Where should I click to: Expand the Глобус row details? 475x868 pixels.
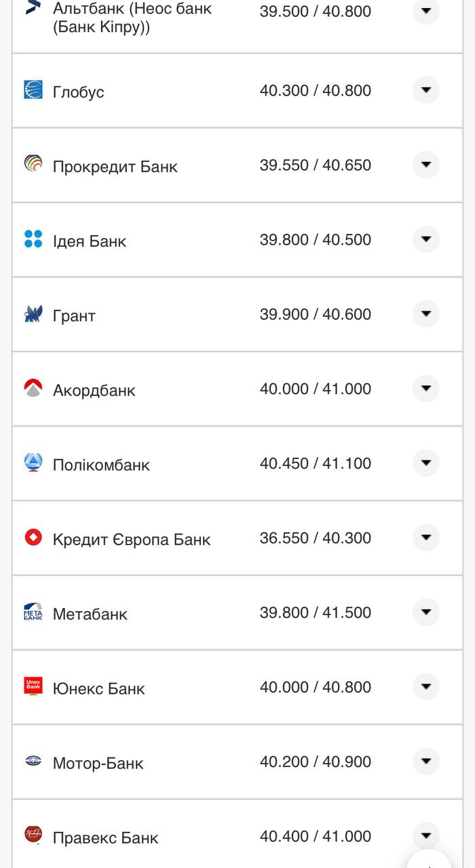[426, 90]
